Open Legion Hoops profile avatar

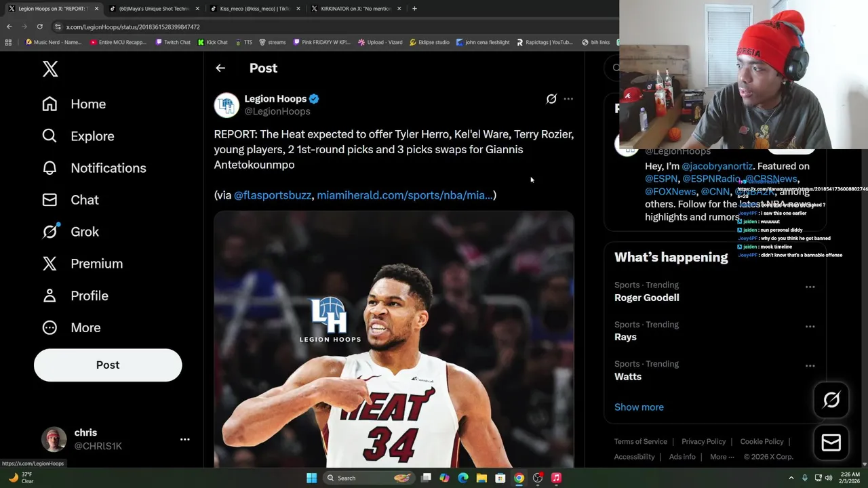click(226, 105)
